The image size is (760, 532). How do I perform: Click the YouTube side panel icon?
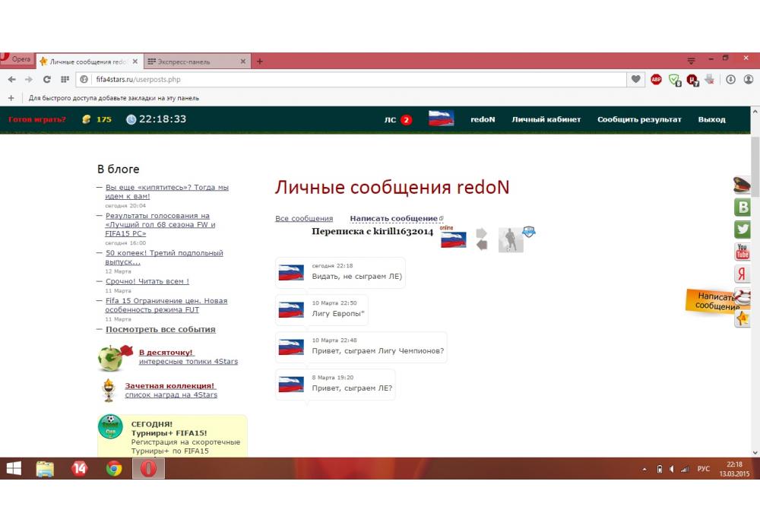743,252
